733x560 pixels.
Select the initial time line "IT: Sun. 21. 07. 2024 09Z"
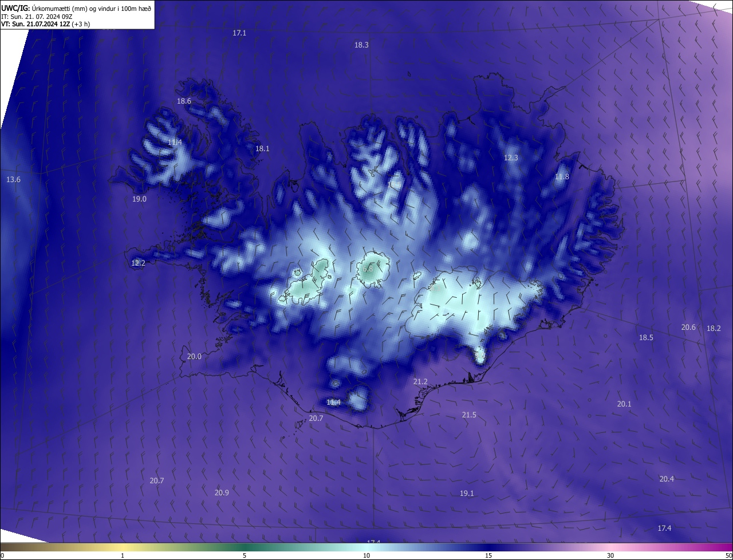click(x=37, y=17)
